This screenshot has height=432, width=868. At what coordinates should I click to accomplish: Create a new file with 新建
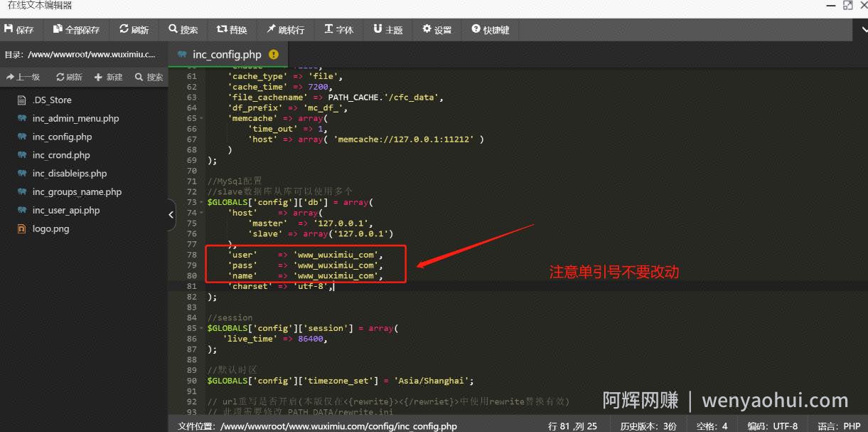(109, 77)
